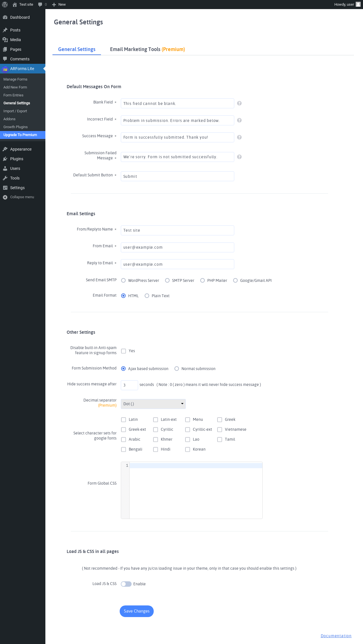The image size is (363, 644).
Task: Click the Settings sliders icon
Action: click(5, 188)
